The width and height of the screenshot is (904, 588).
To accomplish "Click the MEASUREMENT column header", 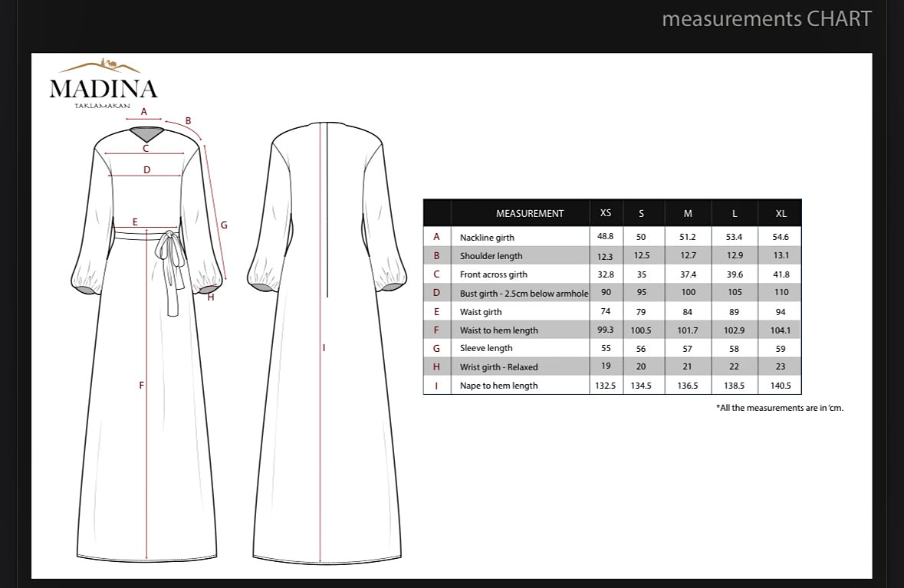I will [x=529, y=213].
